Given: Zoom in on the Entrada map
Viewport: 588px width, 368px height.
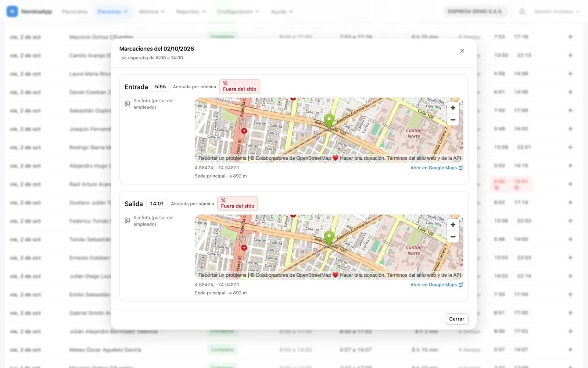Looking at the screenshot, I should coord(453,108).
